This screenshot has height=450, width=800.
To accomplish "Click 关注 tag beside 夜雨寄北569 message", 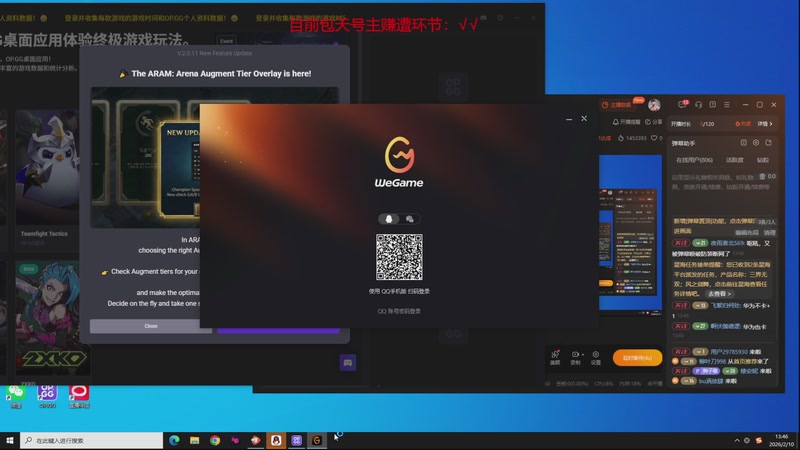I will pos(681,243).
